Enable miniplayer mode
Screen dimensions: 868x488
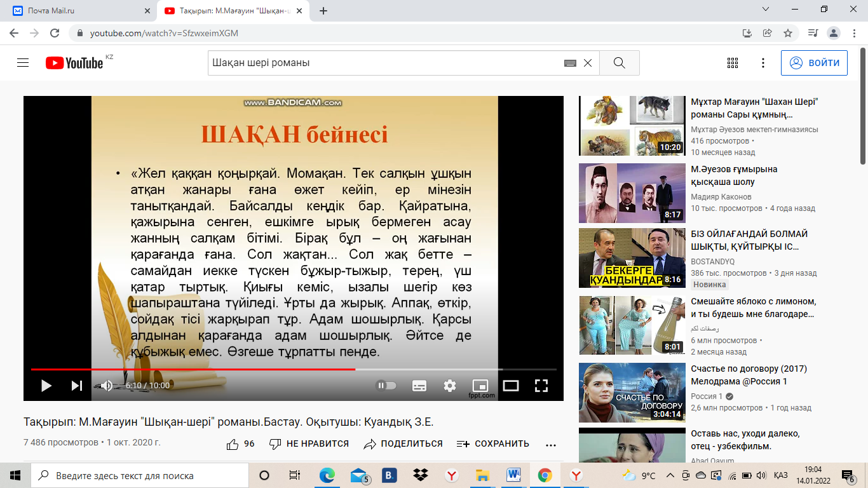pos(480,385)
